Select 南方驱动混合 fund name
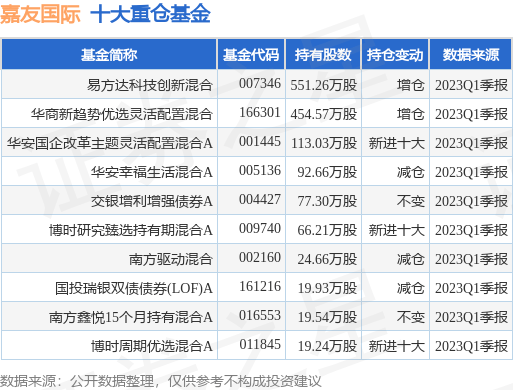The image size is (513, 390). click(x=171, y=259)
